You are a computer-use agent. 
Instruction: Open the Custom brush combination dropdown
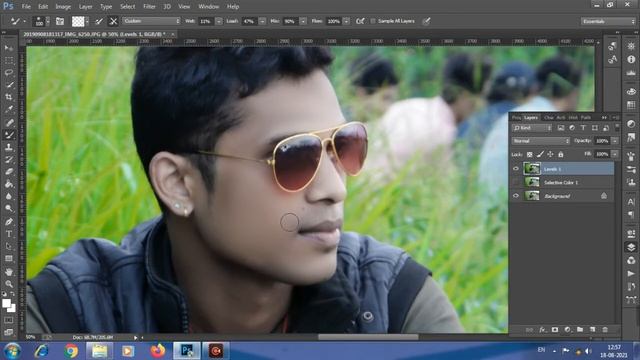[151, 21]
